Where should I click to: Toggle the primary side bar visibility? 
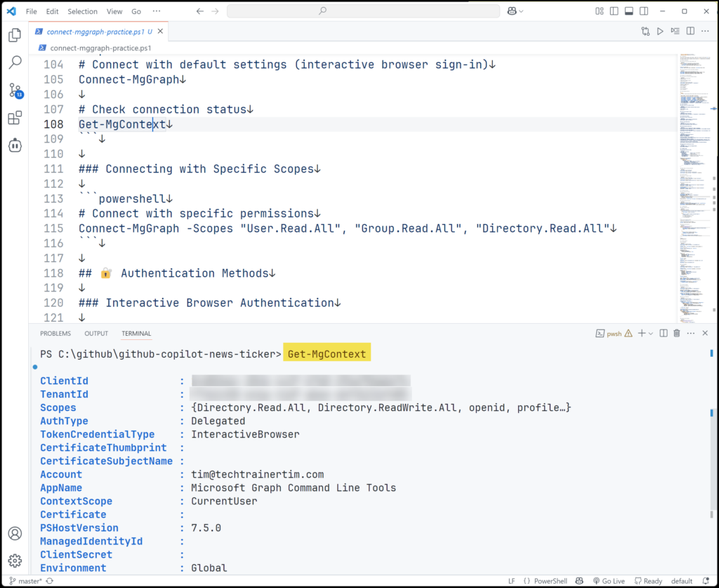point(614,11)
